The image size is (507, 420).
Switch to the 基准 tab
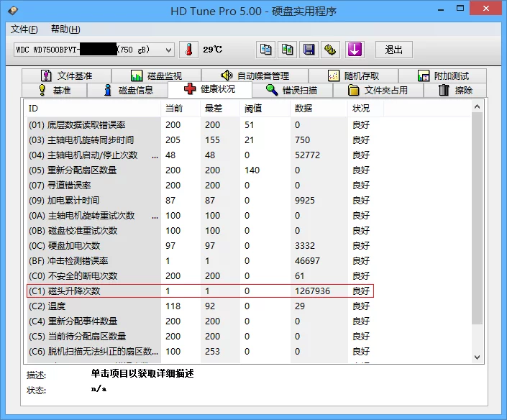(x=55, y=90)
